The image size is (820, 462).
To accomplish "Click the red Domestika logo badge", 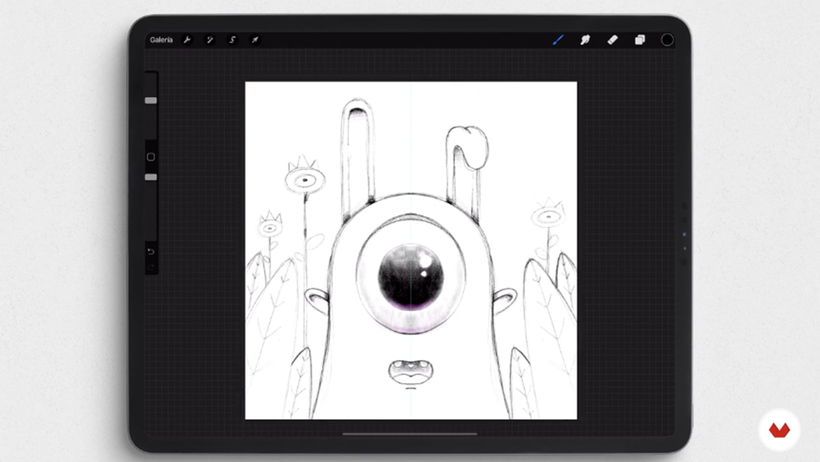I will coord(779,430).
